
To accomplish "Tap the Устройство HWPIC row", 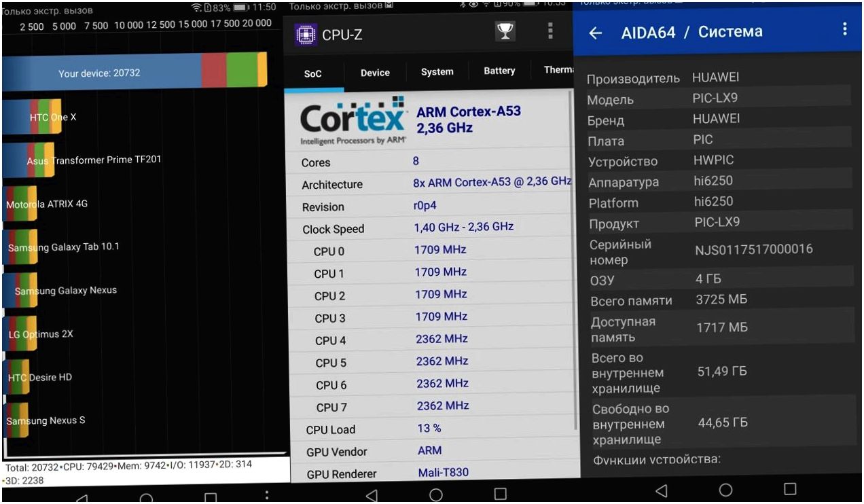I will [719, 161].
